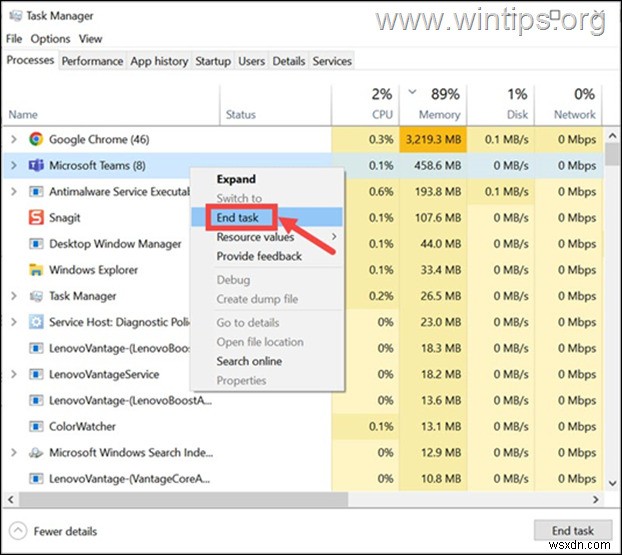Open the Options menu

point(50,39)
